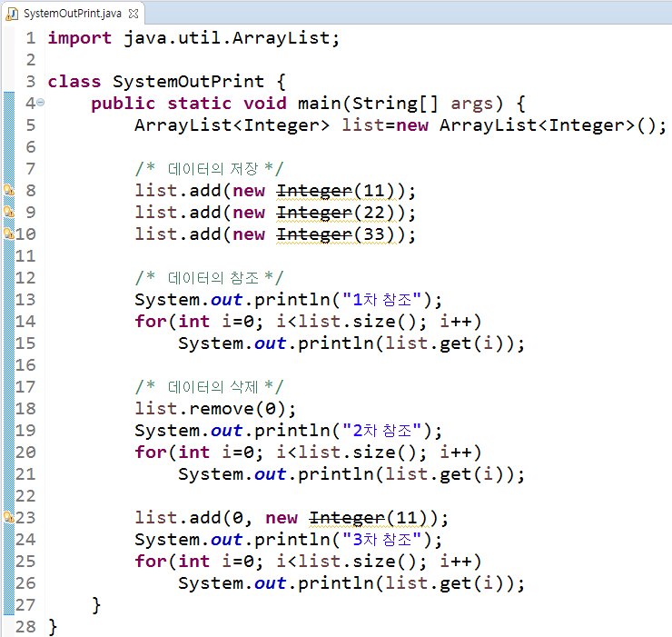This screenshot has width=672, height=637.
Task: Click the import keyword on line 1
Action: point(80,38)
